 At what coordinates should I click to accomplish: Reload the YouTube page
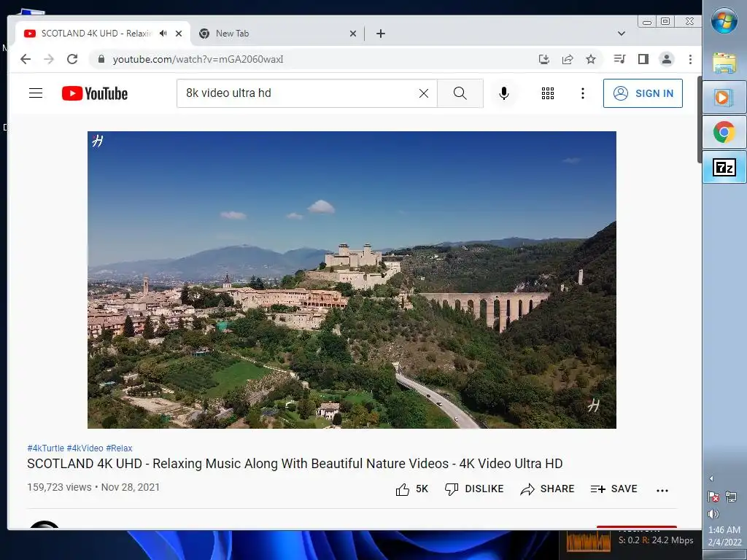pyautogui.click(x=72, y=59)
